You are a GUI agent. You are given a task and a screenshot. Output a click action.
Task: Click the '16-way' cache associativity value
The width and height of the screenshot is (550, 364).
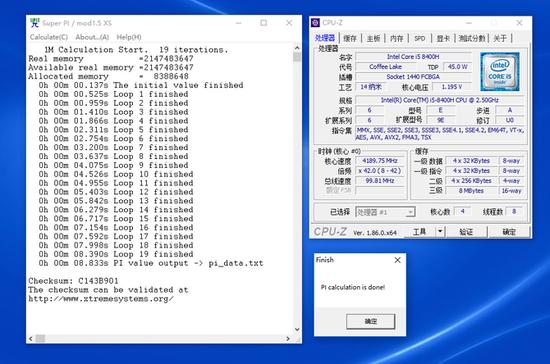[x=511, y=191]
